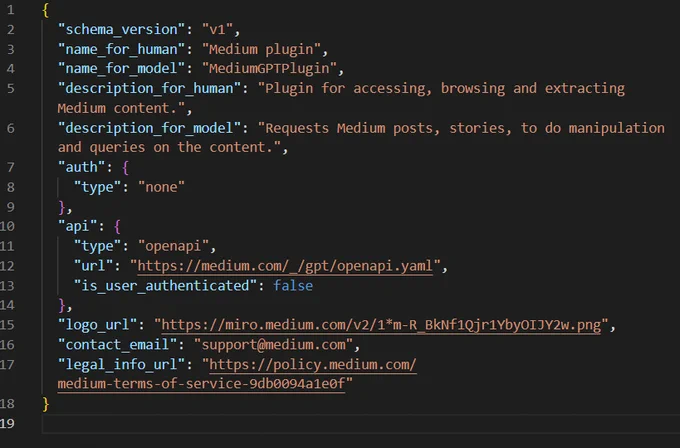Viewport: 680px width, 448px height.
Task: Click the "auth" key
Action: (x=82, y=167)
